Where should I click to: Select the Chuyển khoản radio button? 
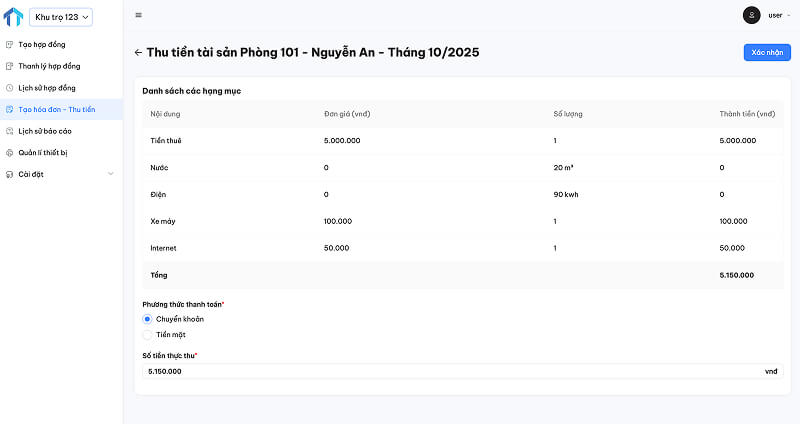point(148,319)
